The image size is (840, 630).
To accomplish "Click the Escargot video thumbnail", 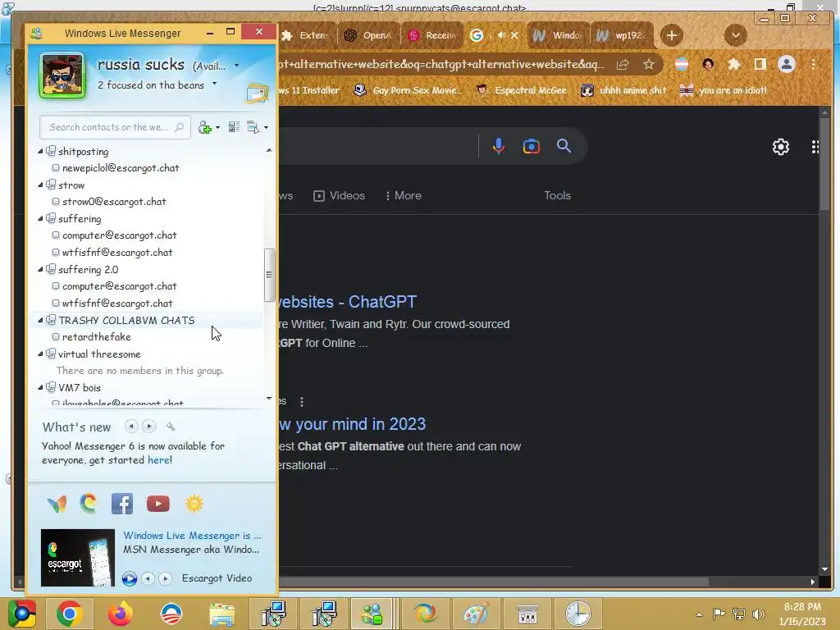I will click(x=78, y=558).
